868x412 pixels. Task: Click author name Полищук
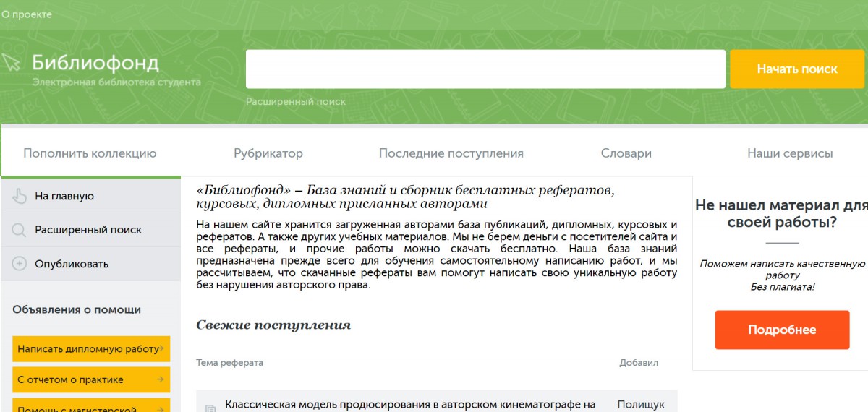[641, 405]
